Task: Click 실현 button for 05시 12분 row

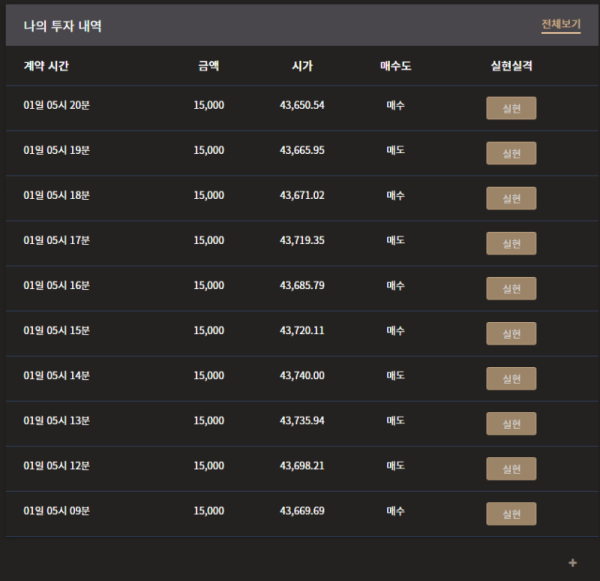Action: [x=511, y=469]
